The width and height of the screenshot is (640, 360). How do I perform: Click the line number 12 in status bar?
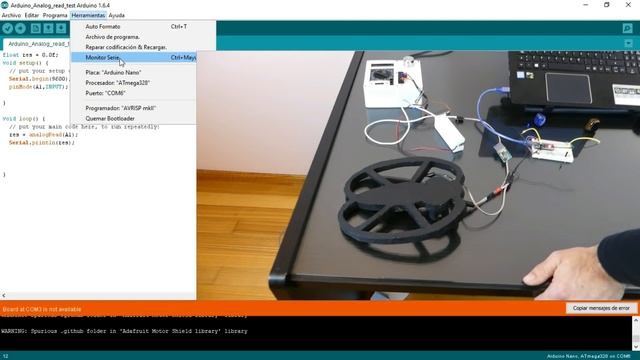[x=5, y=356]
